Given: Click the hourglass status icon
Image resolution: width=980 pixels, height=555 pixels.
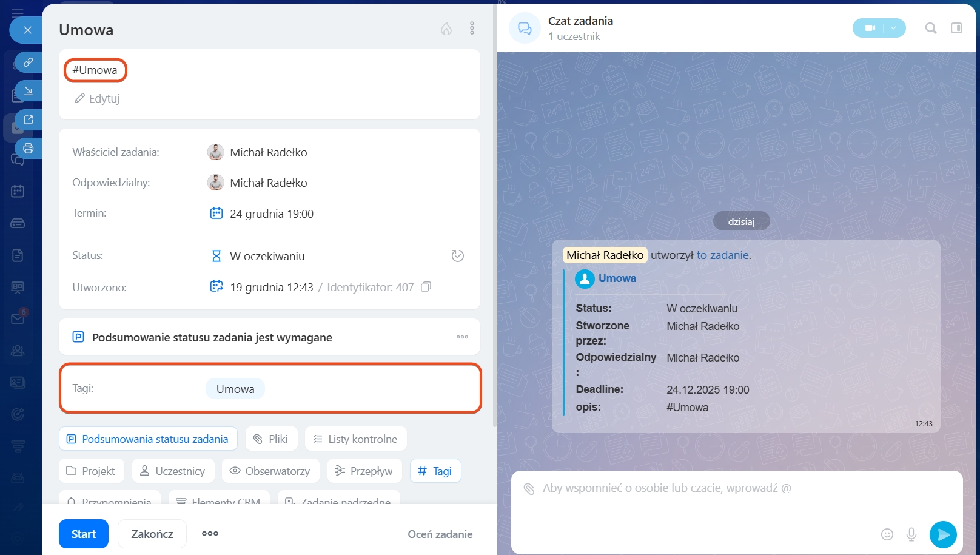Looking at the screenshot, I should click(216, 256).
